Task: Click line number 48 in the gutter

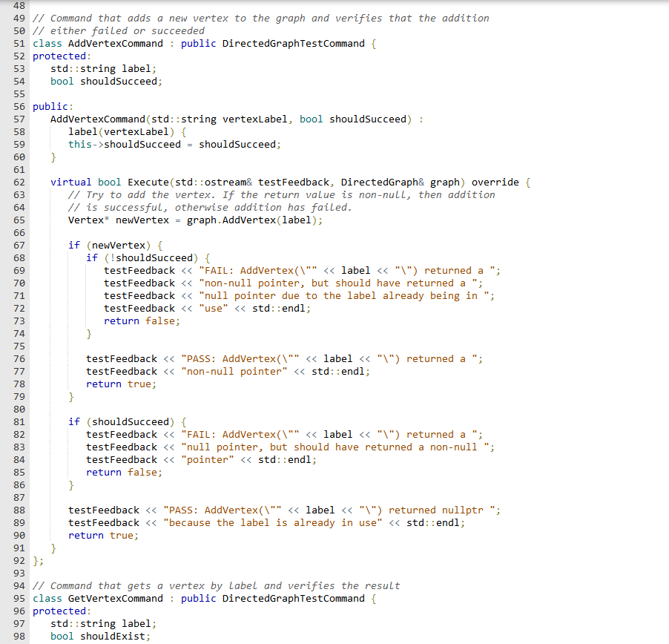Action: (x=19, y=5)
